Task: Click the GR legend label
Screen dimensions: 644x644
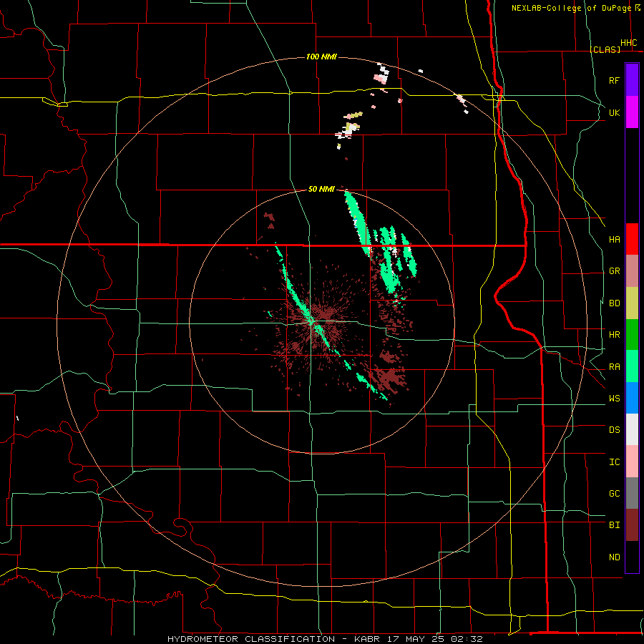Action: coord(614,271)
